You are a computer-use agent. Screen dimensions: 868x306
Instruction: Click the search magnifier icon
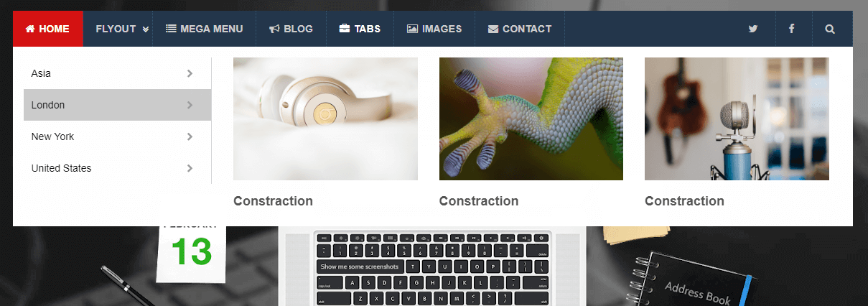tap(830, 29)
